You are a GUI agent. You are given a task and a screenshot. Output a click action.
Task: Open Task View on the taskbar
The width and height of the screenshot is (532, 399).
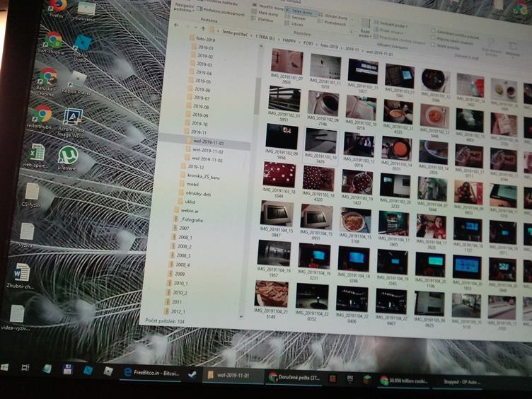click(x=25, y=367)
